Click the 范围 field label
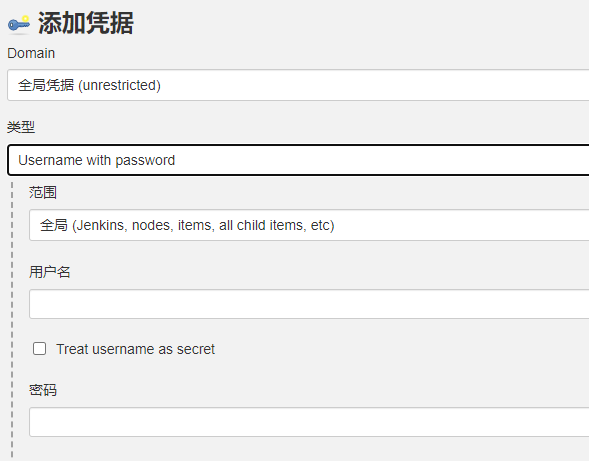 pos(43,192)
